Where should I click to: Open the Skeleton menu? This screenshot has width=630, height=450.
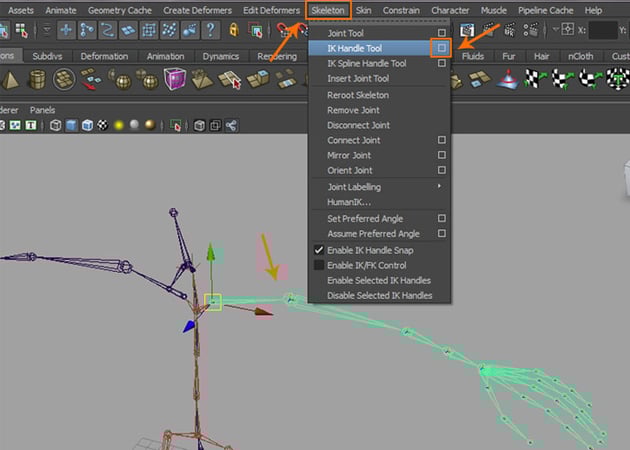(328, 10)
